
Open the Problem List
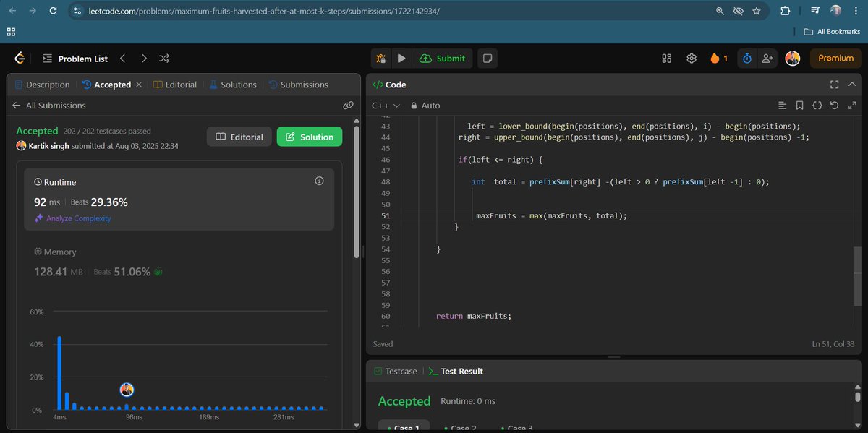(x=75, y=59)
